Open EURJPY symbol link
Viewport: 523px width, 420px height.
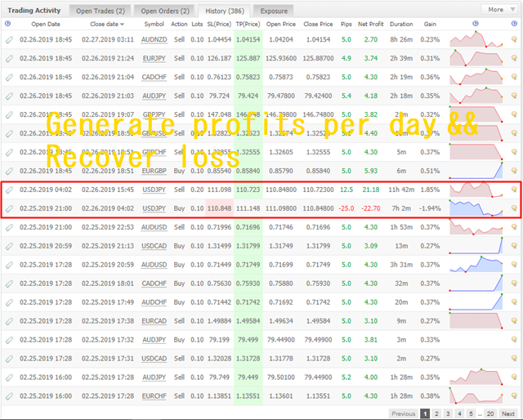(x=154, y=58)
